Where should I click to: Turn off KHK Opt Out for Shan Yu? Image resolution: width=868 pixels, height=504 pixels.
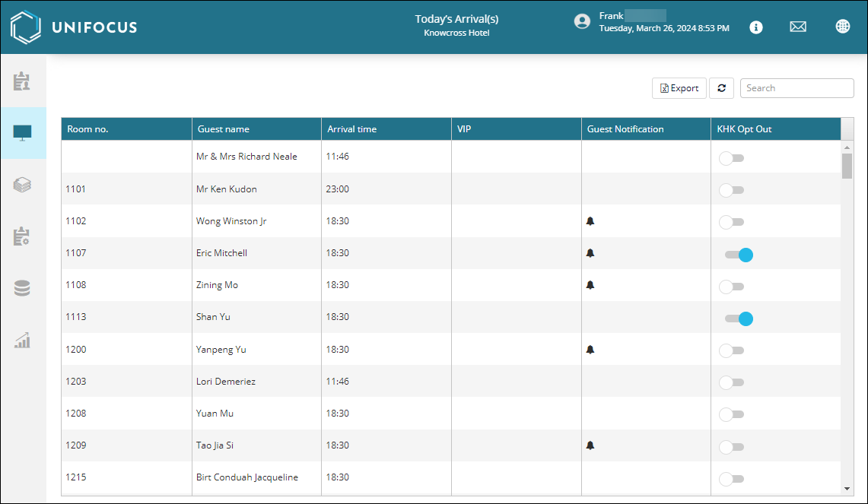(738, 319)
